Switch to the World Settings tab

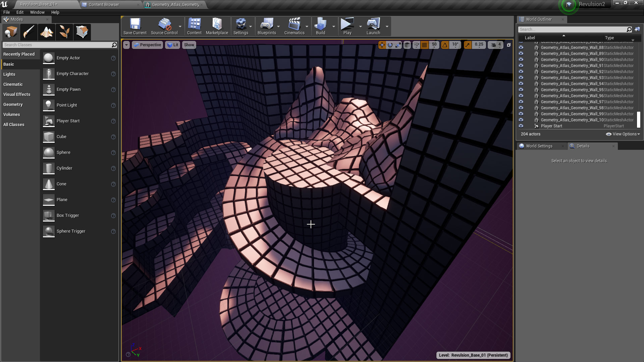tap(539, 146)
